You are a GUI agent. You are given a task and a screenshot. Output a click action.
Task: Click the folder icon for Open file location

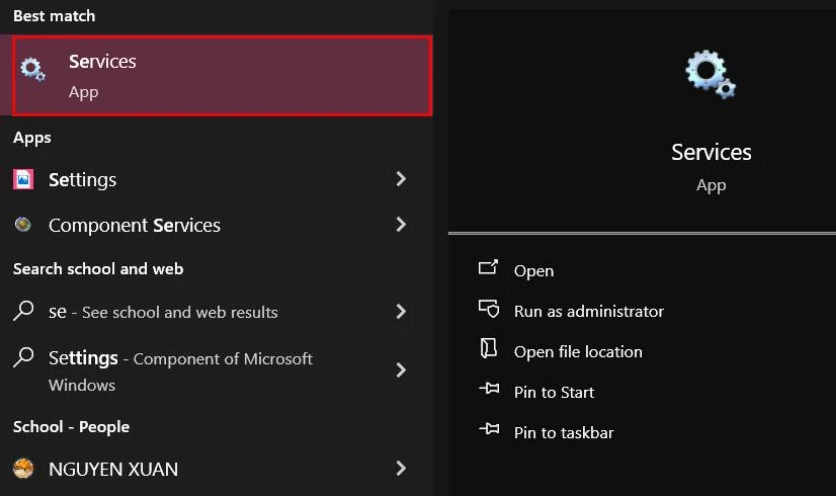488,350
